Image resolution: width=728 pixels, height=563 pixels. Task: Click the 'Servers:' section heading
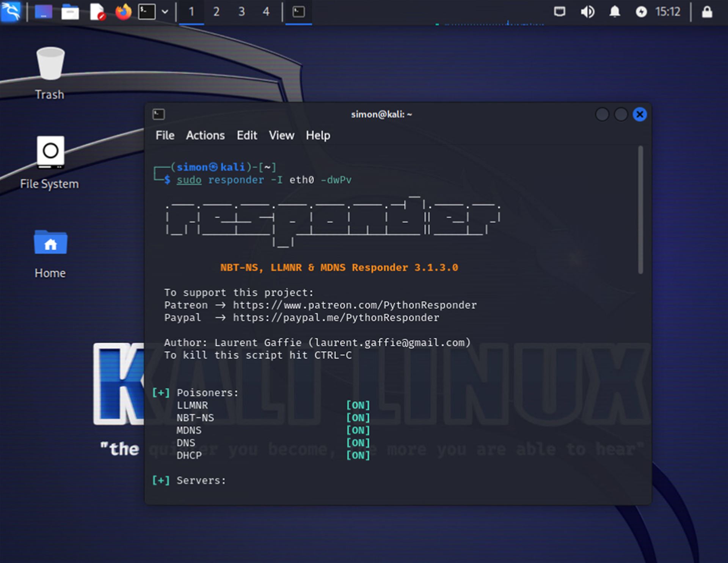(x=201, y=480)
